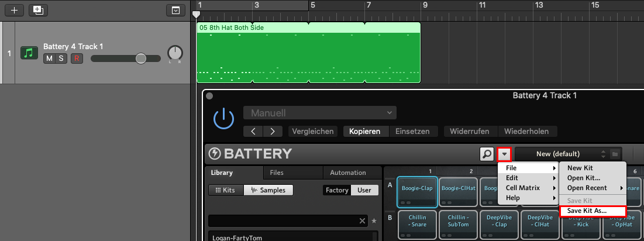The height and width of the screenshot is (241, 644).
Task: Click the folder icon beside kit name
Action: (615, 154)
